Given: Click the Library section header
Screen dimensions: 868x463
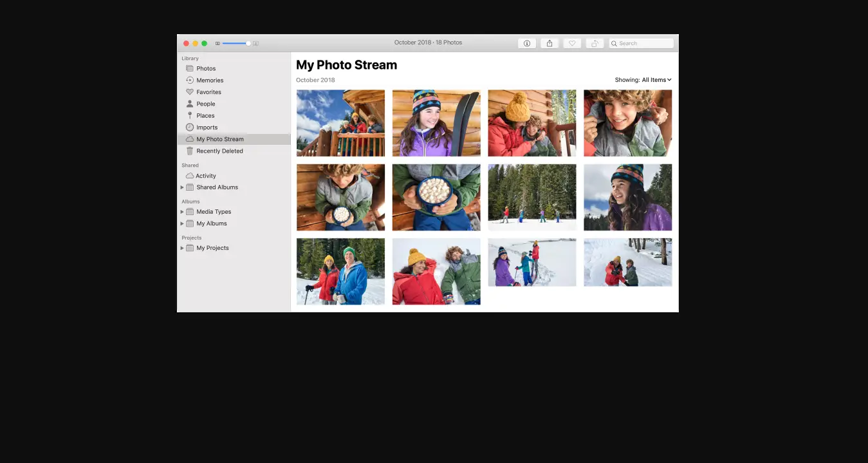Looking at the screenshot, I should (x=190, y=59).
